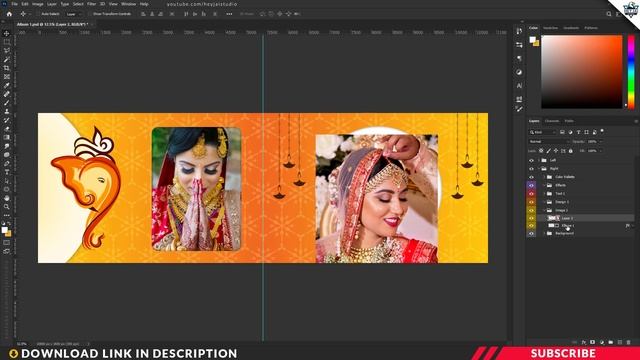Image resolution: width=640 pixels, height=360 pixels.
Task: Select the Crop tool
Action: [x=7, y=68]
